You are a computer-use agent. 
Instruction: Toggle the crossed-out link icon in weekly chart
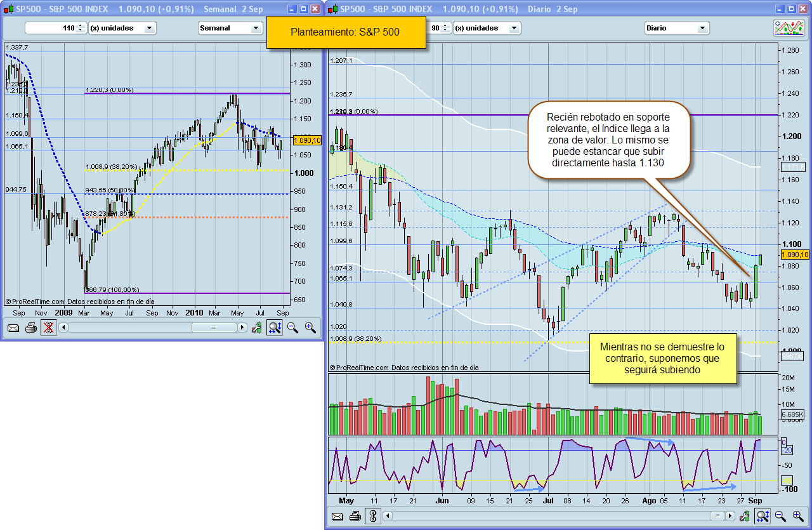pyautogui.click(x=48, y=328)
